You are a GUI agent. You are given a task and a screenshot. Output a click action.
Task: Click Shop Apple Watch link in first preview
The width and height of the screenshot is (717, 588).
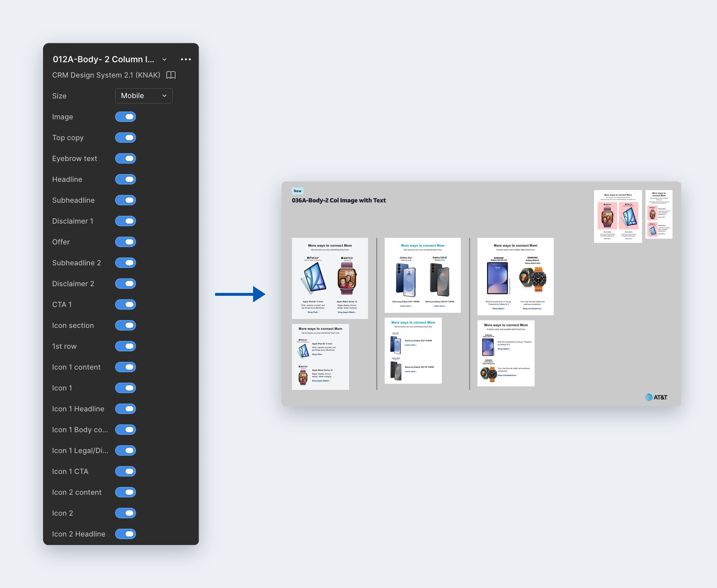click(347, 312)
